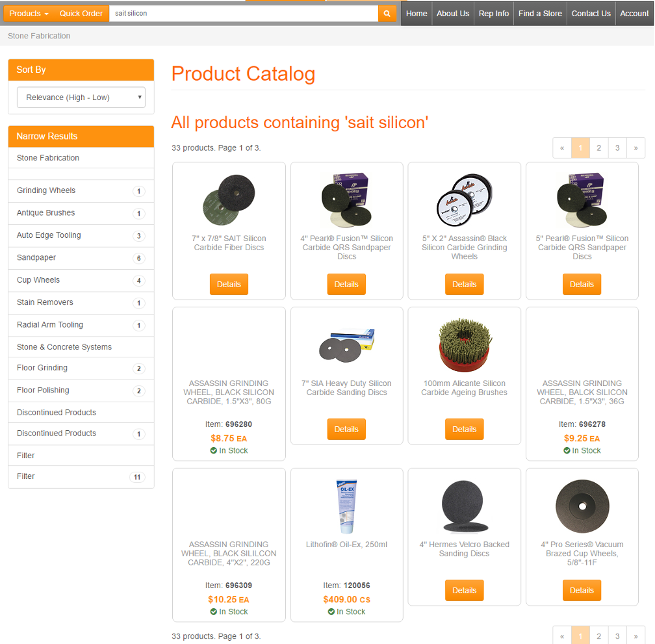Screen dimensions: 655x644
Task: Click Quick Order button
Action: coord(81,14)
